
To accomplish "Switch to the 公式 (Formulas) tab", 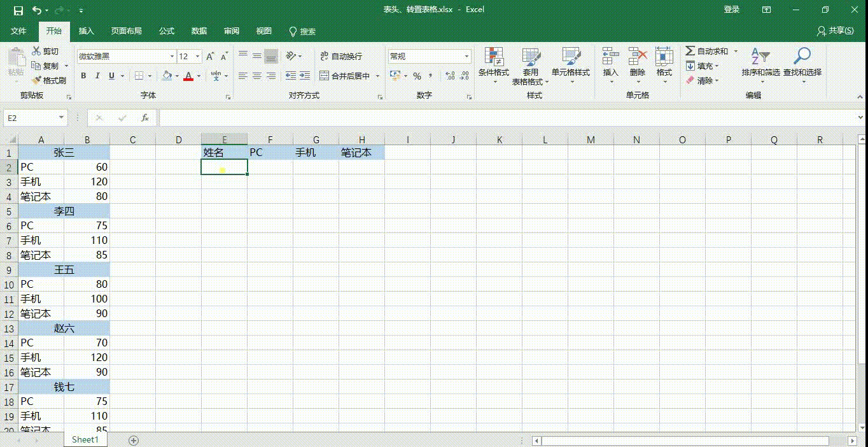I will click(167, 31).
